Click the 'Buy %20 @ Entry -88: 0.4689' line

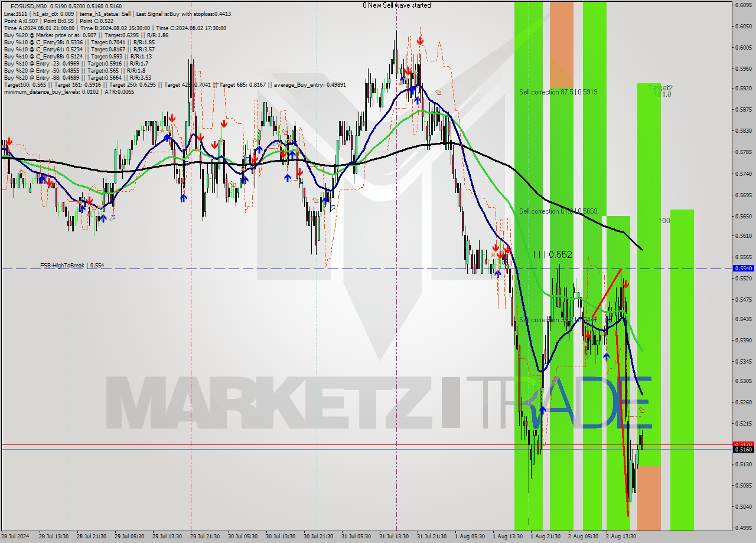point(77,77)
